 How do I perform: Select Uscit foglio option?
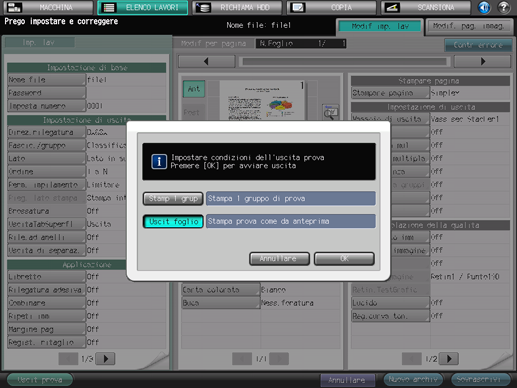click(x=173, y=222)
